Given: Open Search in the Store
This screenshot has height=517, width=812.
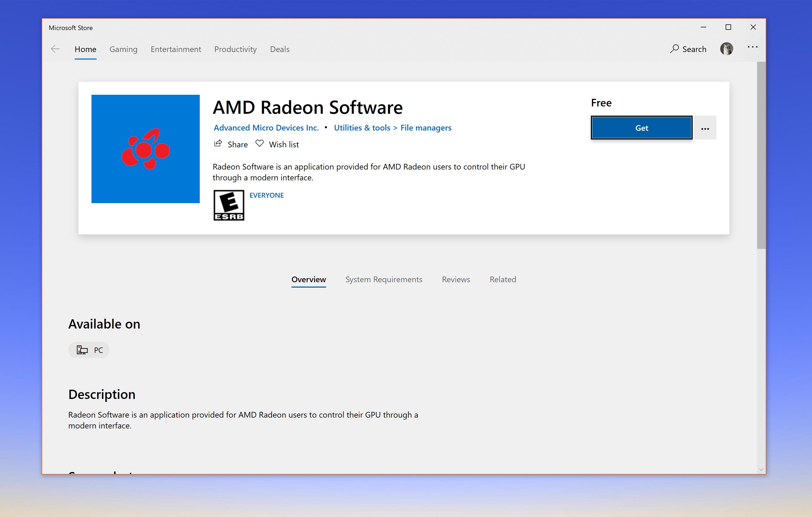Looking at the screenshot, I should [688, 49].
